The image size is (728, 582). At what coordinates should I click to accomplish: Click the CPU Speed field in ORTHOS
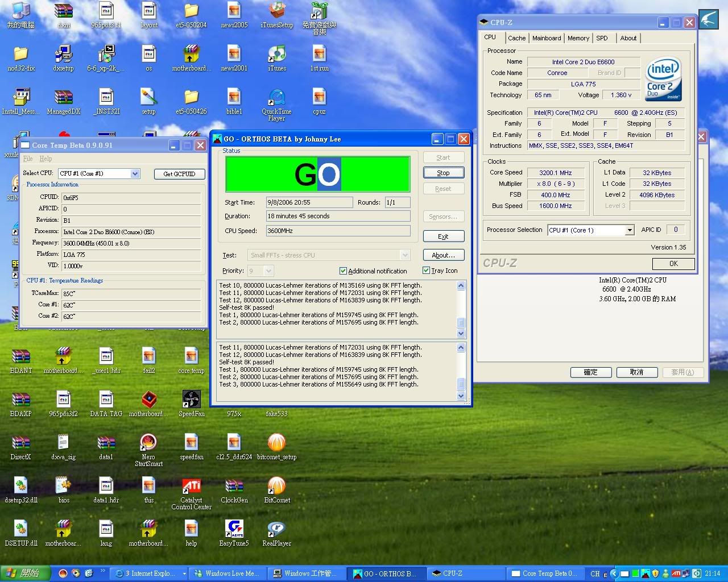tap(338, 231)
